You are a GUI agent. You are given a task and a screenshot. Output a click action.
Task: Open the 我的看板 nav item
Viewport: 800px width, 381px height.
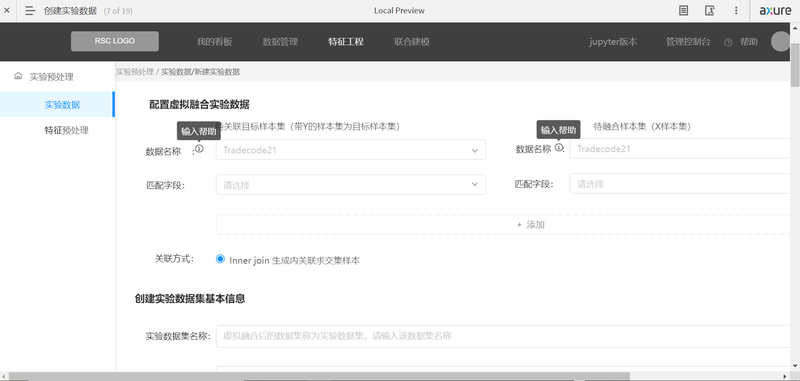pyautogui.click(x=215, y=42)
